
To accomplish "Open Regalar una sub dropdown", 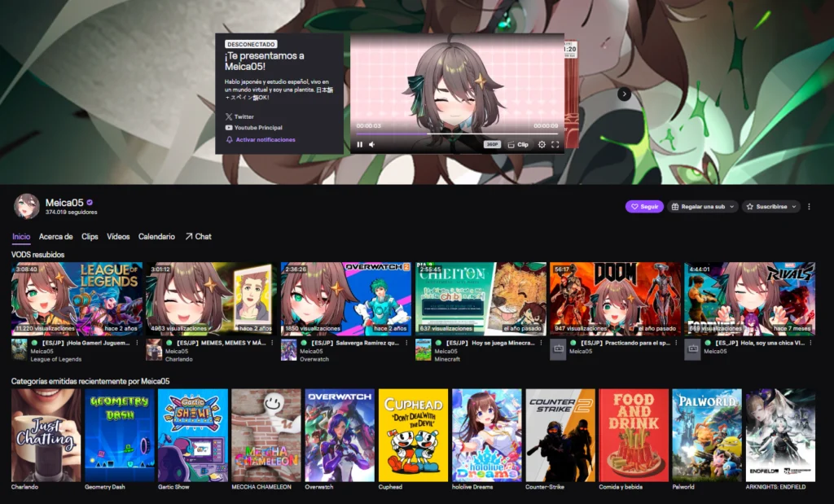I will (x=703, y=206).
